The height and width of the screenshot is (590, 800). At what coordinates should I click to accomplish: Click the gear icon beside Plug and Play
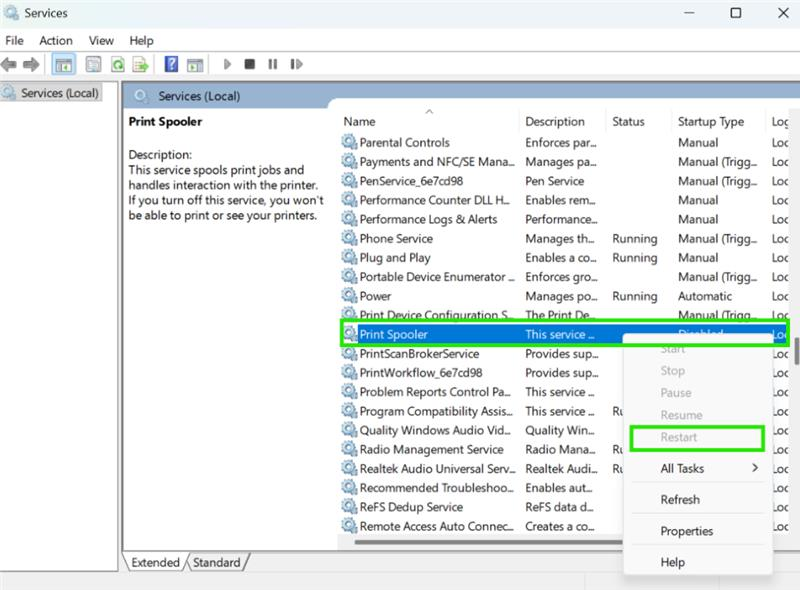pyautogui.click(x=349, y=257)
